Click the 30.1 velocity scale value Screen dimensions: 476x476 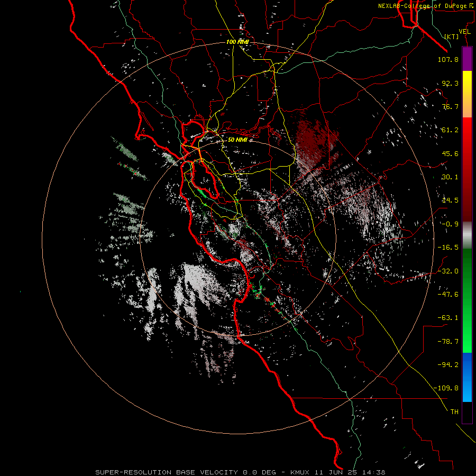coord(450,177)
